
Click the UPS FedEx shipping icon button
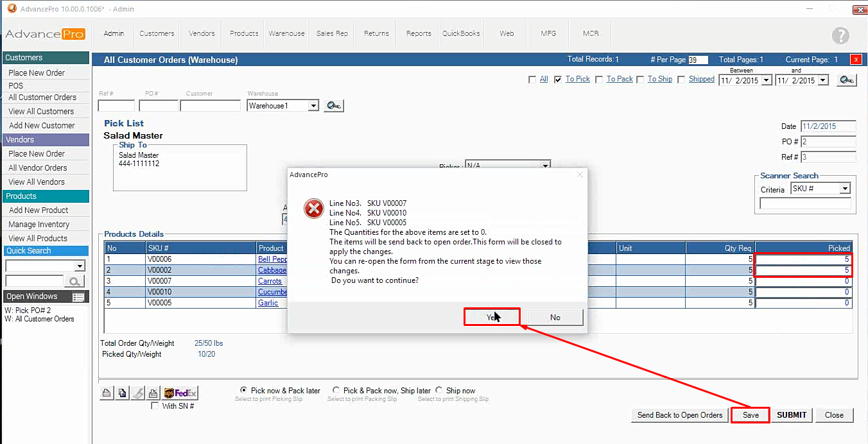coord(180,393)
